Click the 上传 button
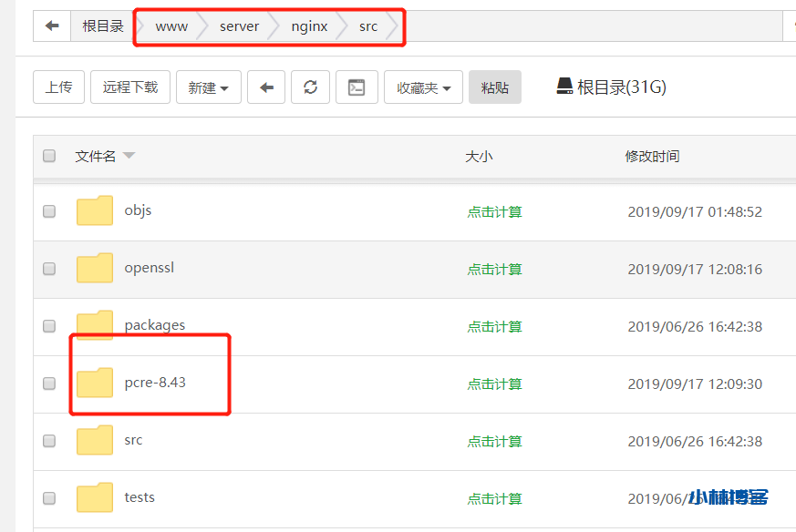 pos(59,87)
